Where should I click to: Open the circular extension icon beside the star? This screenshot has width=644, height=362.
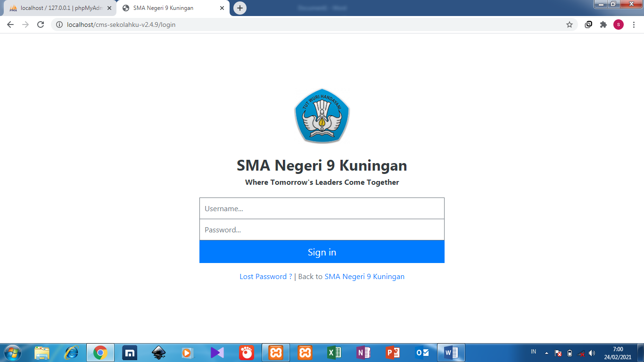(588, 25)
